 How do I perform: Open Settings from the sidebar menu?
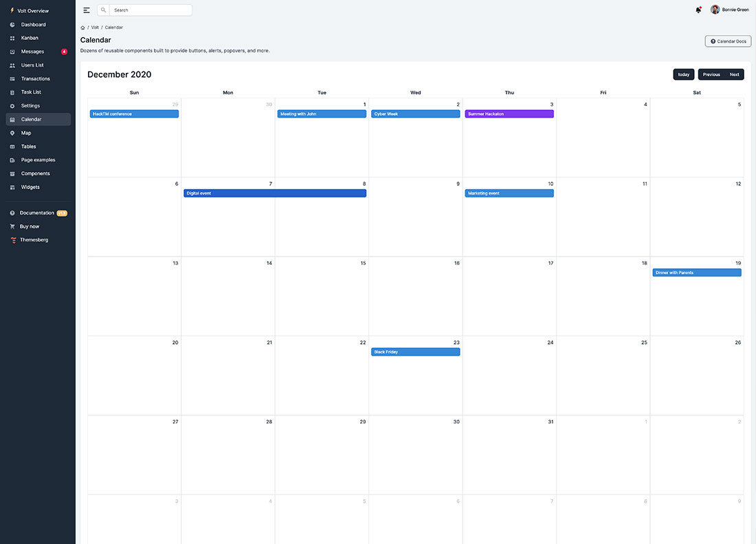point(12,105)
